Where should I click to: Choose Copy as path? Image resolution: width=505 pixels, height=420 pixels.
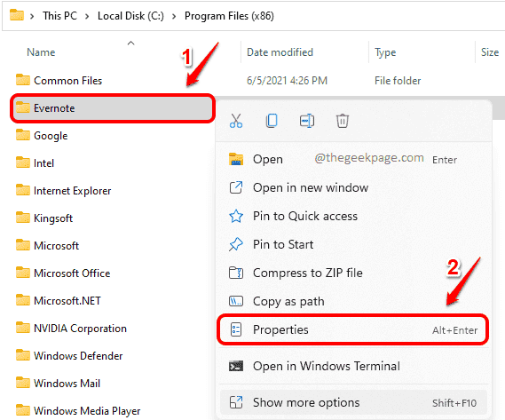[353, 301]
